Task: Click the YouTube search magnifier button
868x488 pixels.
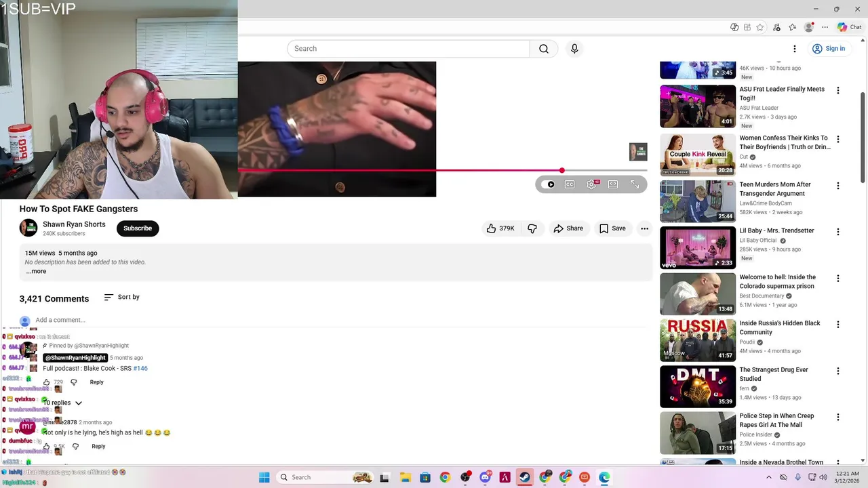Action: [x=544, y=49]
